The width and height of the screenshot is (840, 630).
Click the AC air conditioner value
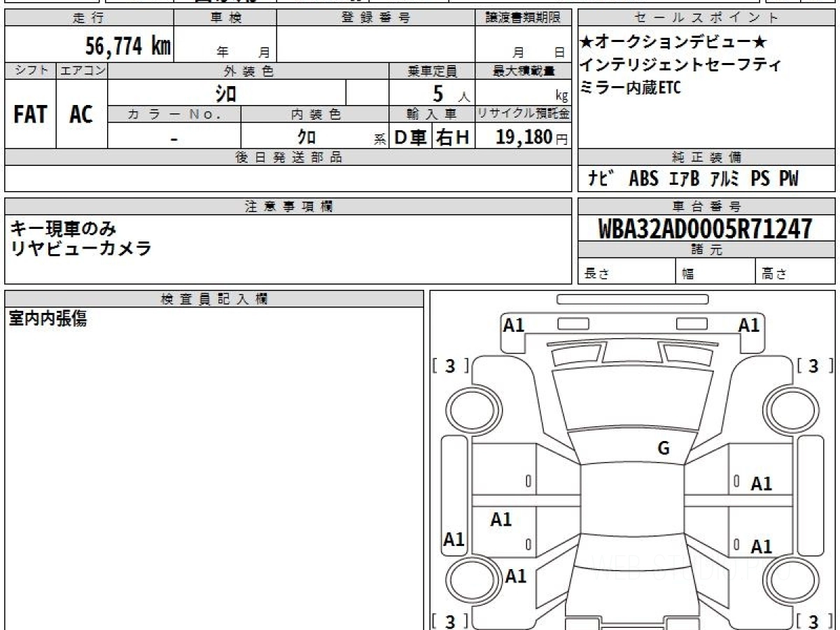click(x=82, y=115)
